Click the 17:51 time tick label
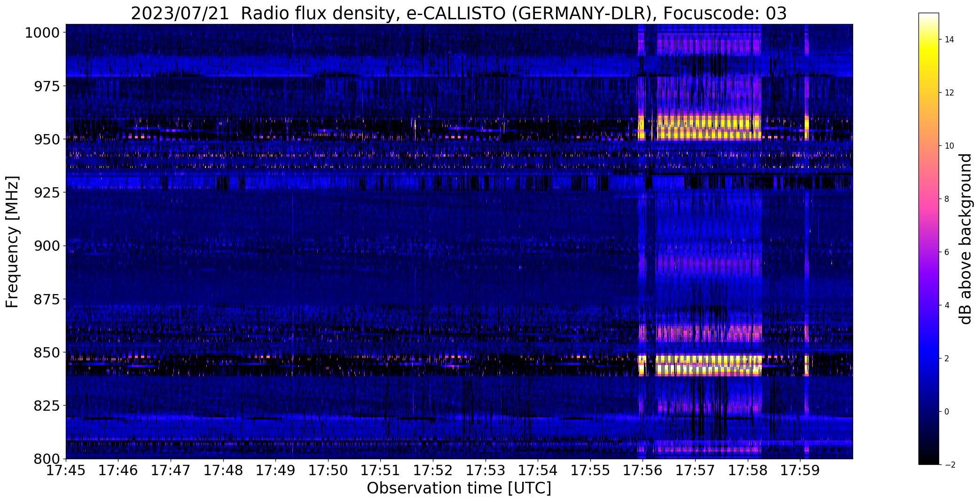Image resolution: width=980 pixels, height=502 pixels. tap(381, 470)
